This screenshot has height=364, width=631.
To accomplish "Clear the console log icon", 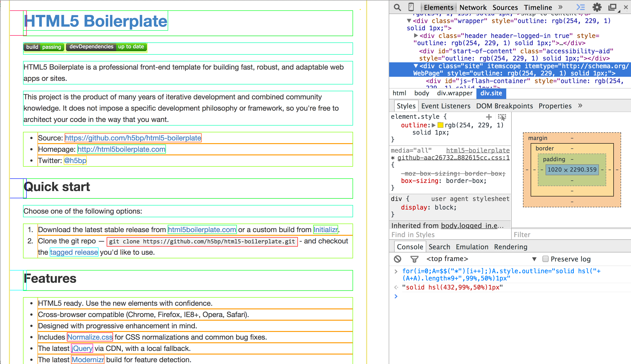I will (398, 259).
